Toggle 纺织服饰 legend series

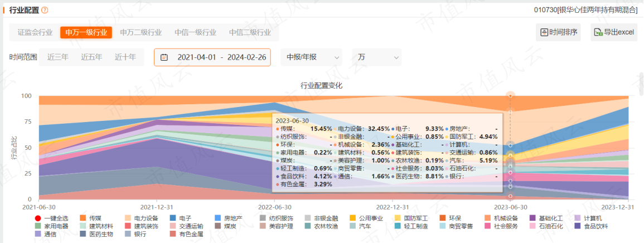(277, 218)
